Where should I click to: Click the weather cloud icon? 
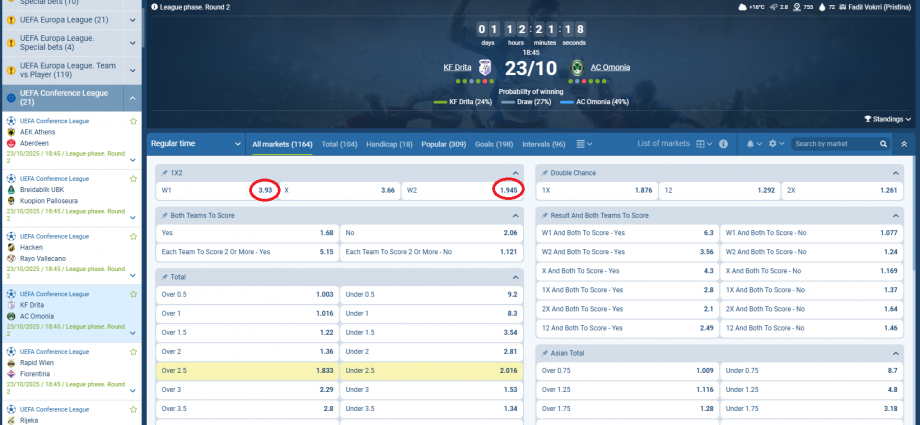pos(742,7)
